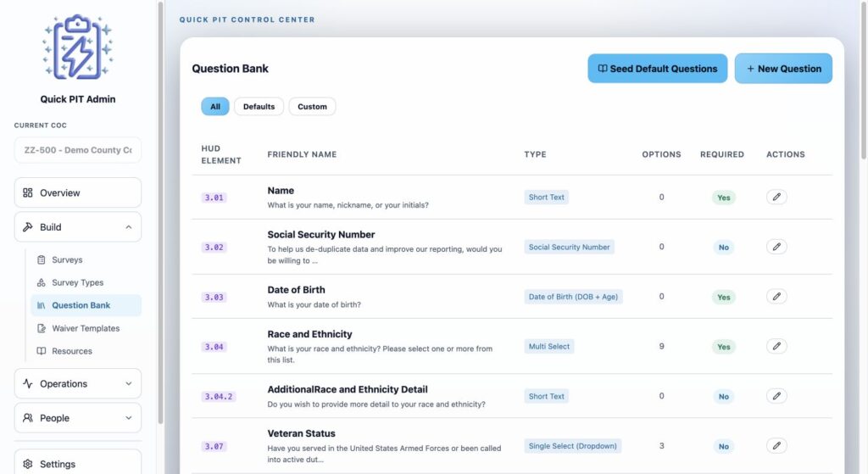Click the Social Security Number type badge
The height and width of the screenshot is (474, 868).
(569, 247)
